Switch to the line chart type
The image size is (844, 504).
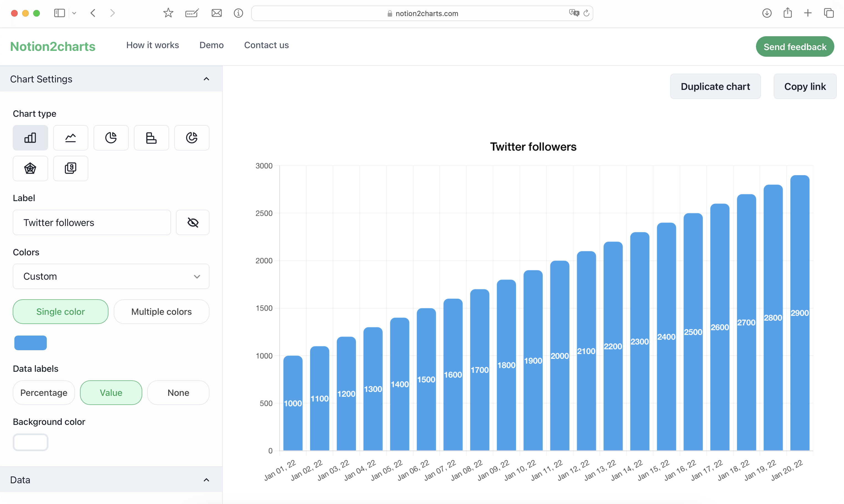coord(70,137)
